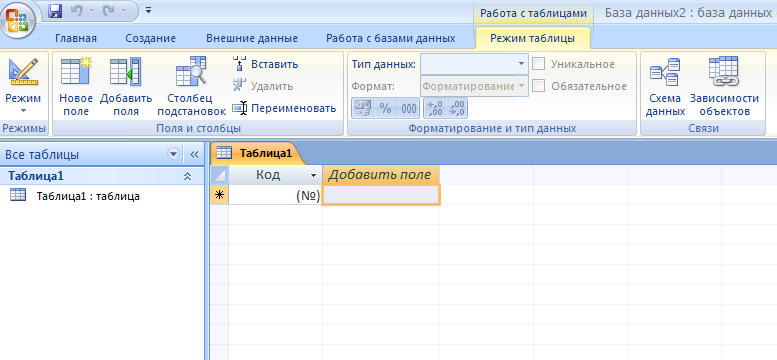Redo via quick access toolbar arrow
Screen dimensions: 777x360
tap(109, 10)
